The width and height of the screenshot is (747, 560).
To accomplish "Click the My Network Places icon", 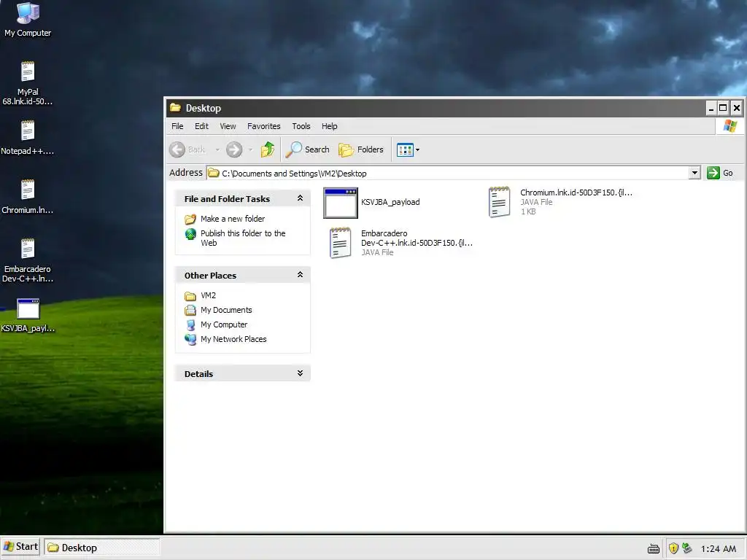I will point(190,340).
